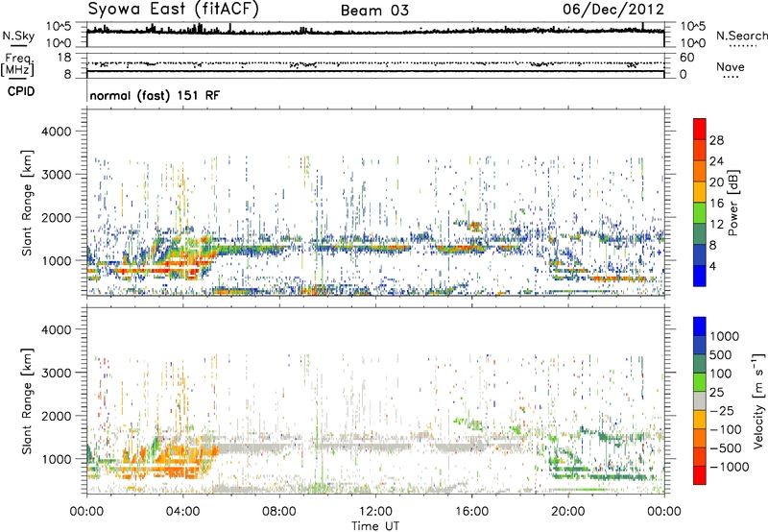Click the '18' frequency axis tick
The image size is (768, 532).
(x=64, y=58)
